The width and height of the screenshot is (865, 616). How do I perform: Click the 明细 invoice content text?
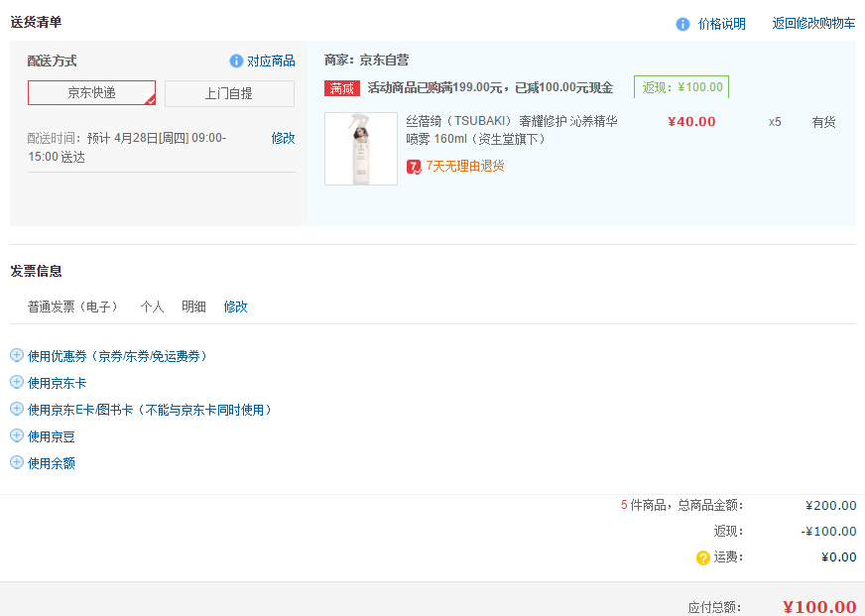click(193, 307)
